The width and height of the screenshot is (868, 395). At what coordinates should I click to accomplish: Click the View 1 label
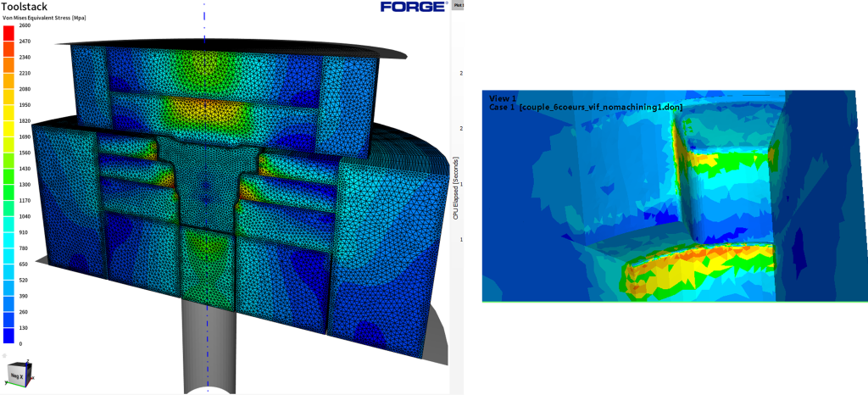(x=503, y=98)
